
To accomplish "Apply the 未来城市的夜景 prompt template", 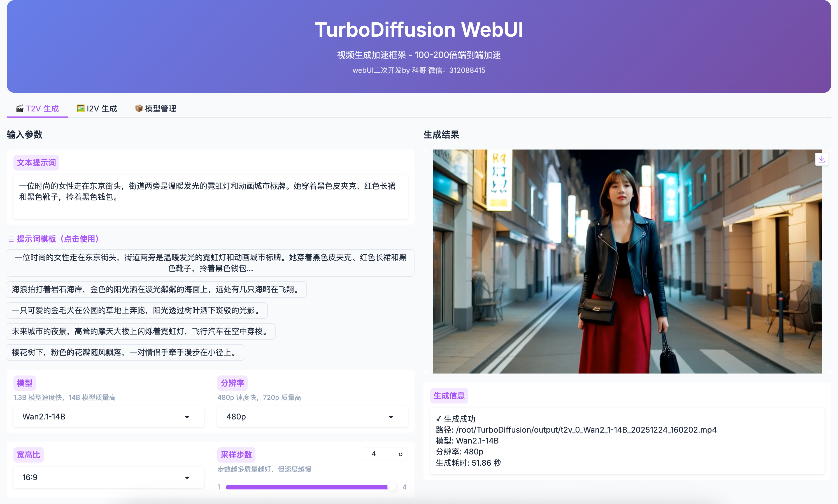I will 141,332.
